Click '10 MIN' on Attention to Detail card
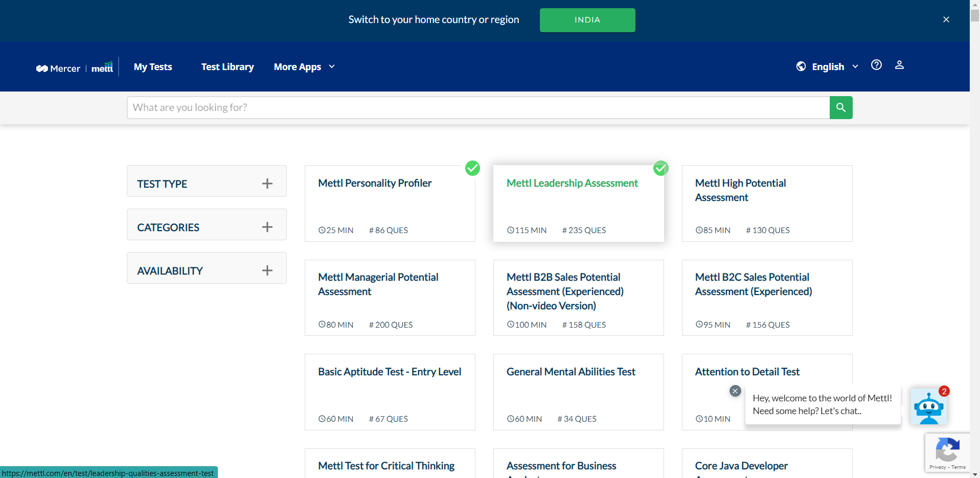Image resolution: width=980 pixels, height=478 pixels. [x=713, y=419]
